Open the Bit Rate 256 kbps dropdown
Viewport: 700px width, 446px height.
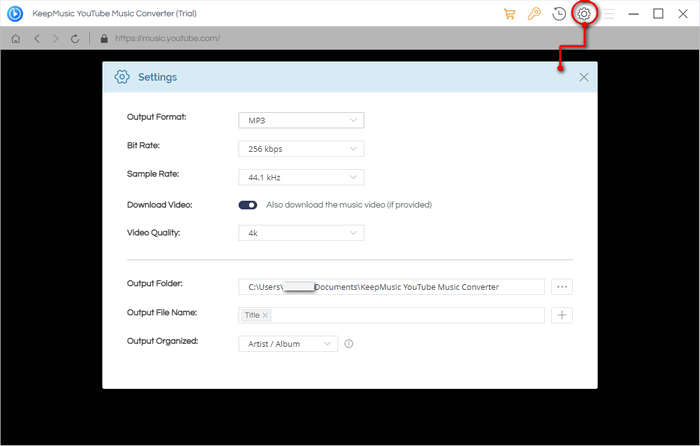coord(301,149)
